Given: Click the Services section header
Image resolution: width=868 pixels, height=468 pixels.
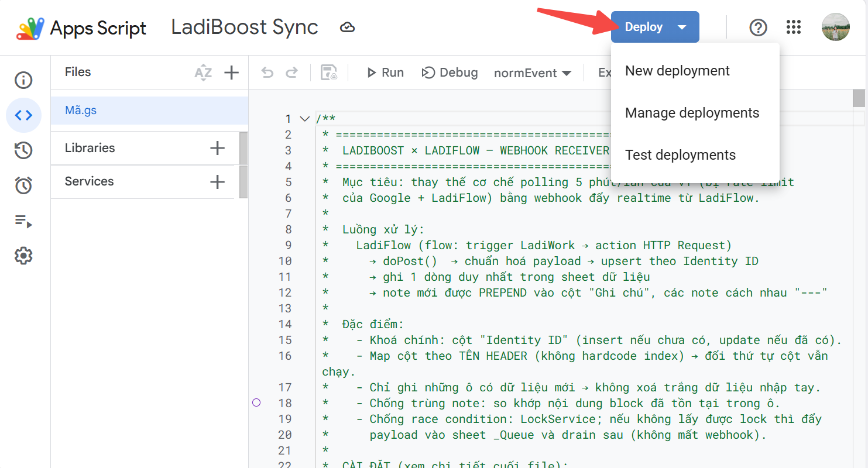Looking at the screenshot, I should click(x=89, y=181).
